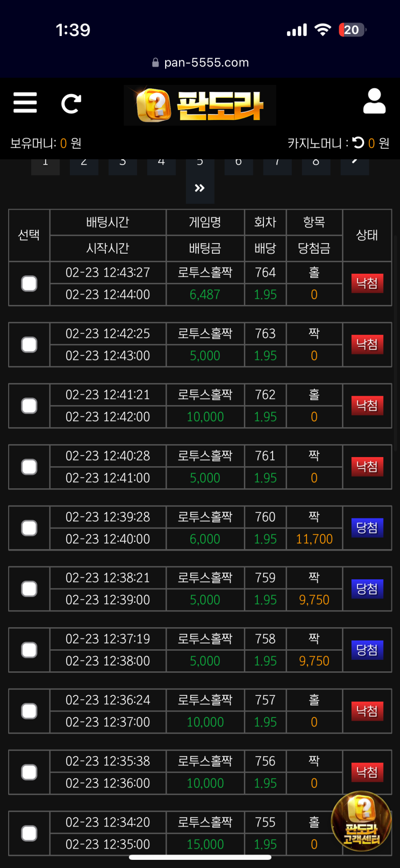Tap the 판도라 logo banner
This screenshot has height=868, width=400.
click(x=200, y=106)
